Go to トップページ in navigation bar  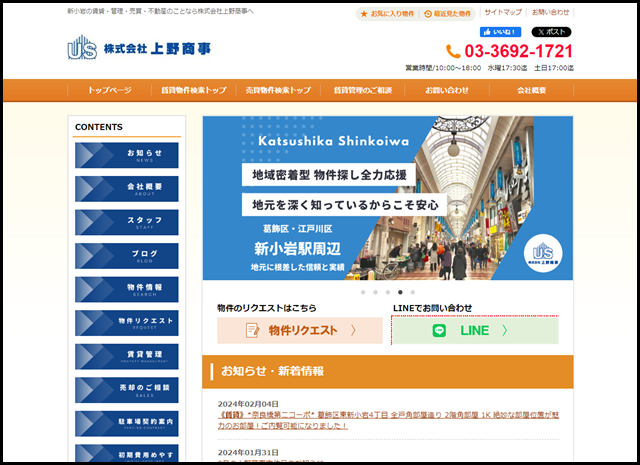coord(109,90)
